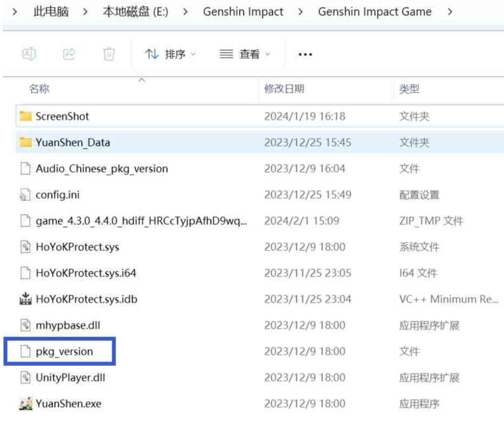Open the 查看 view dropdown
Viewport: 504px width, 421px height.
tap(245, 54)
